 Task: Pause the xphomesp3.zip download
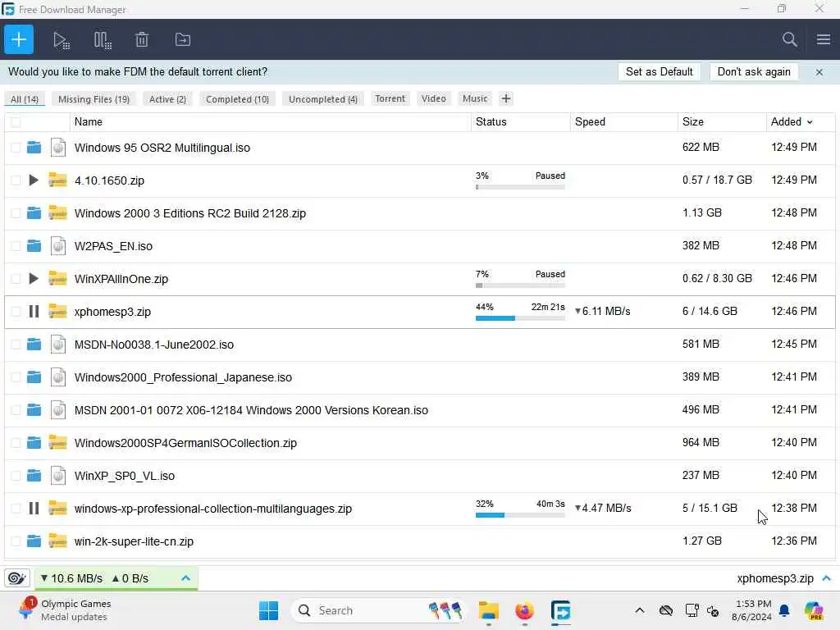point(34,311)
